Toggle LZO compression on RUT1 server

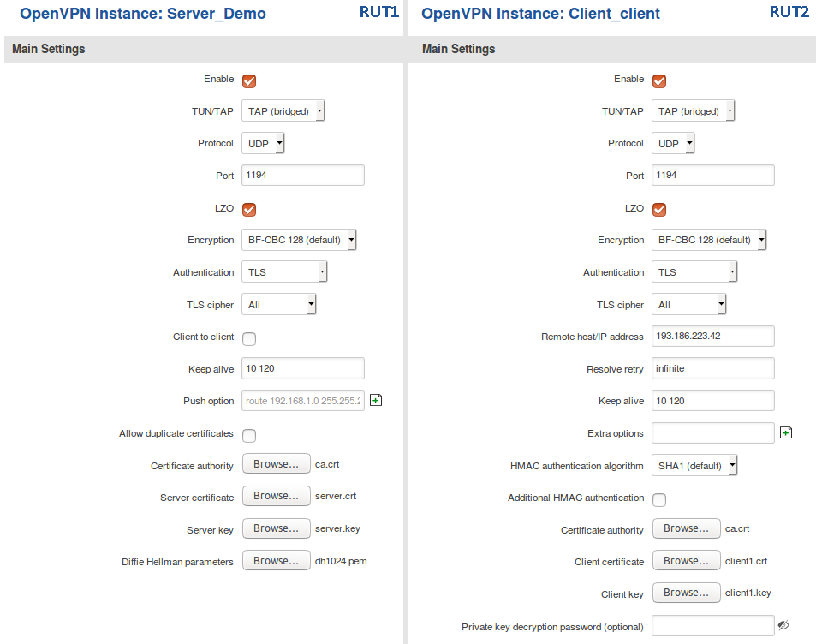coord(249,209)
